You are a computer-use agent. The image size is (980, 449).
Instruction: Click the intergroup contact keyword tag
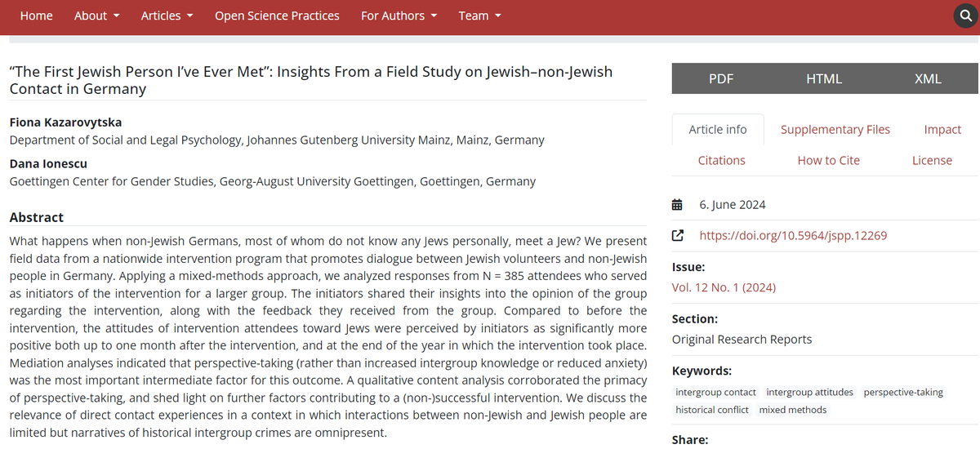[716, 392]
